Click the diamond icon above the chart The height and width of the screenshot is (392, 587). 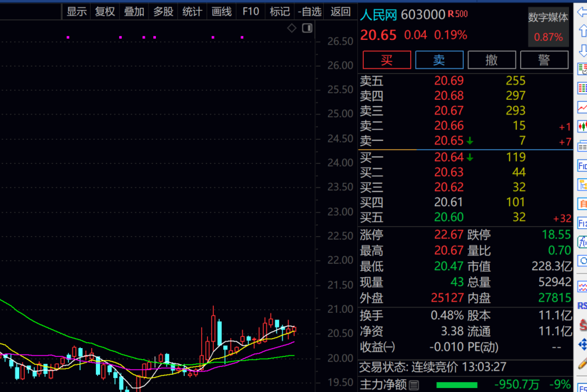coord(292,28)
